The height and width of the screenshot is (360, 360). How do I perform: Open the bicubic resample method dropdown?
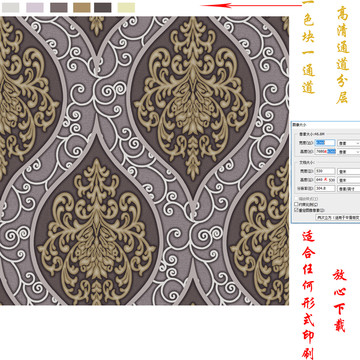338,218
